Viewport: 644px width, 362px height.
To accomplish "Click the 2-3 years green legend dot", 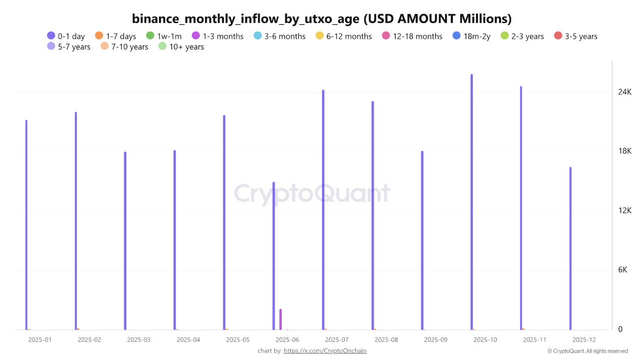I will (505, 36).
